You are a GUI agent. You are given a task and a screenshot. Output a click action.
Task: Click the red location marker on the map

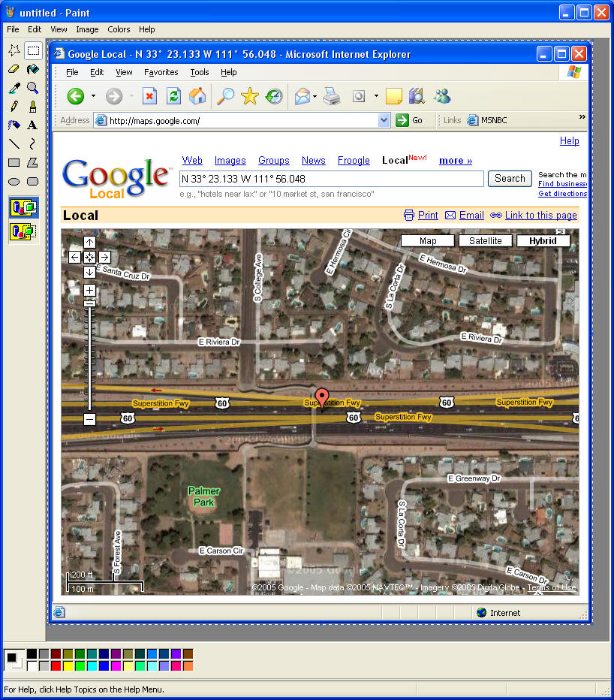pos(322,398)
